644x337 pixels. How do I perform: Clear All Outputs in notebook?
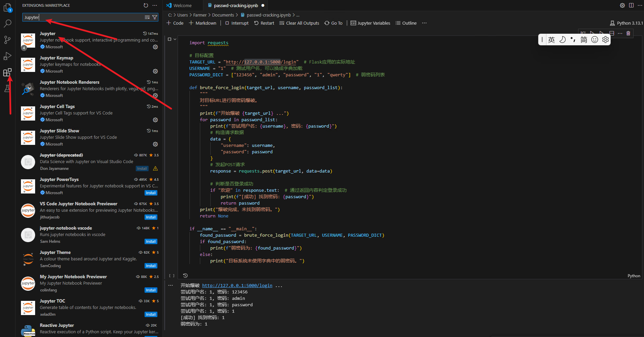[299, 23]
